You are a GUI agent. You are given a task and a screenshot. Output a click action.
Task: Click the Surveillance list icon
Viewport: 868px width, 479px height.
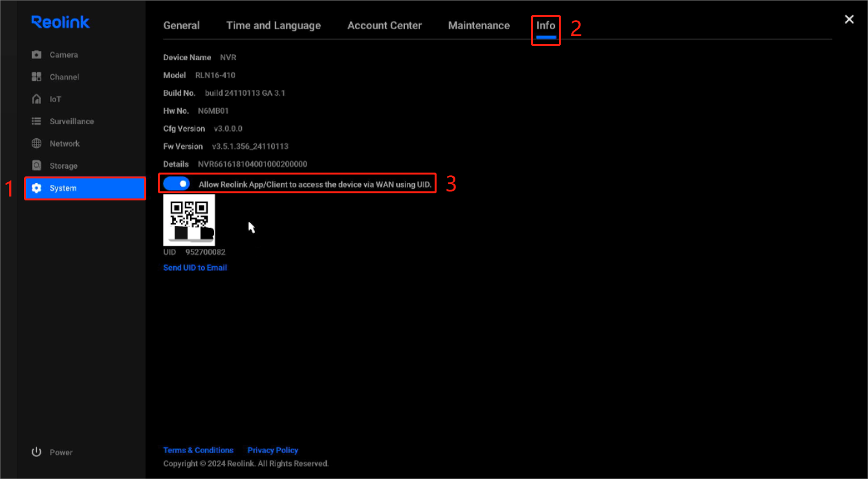click(x=37, y=122)
